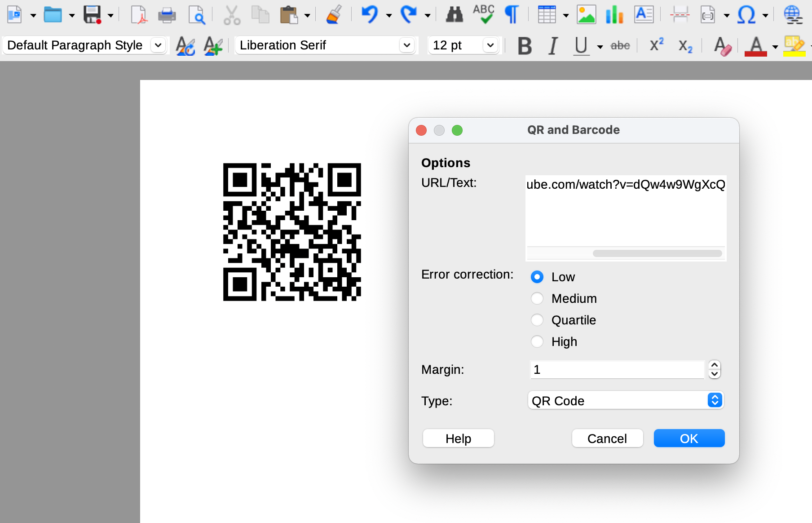Insert special character Omega icon
The height and width of the screenshot is (523, 812).
click(x=746, y=15)
